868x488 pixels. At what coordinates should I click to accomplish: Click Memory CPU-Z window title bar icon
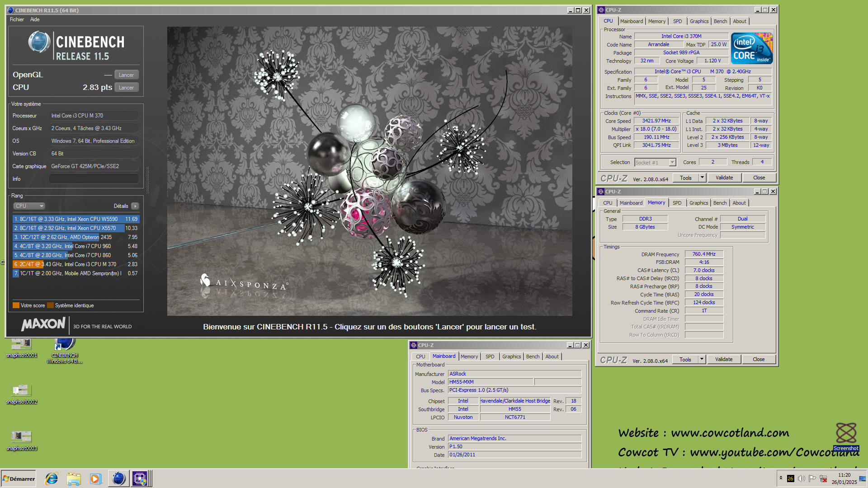coord(601,192)
